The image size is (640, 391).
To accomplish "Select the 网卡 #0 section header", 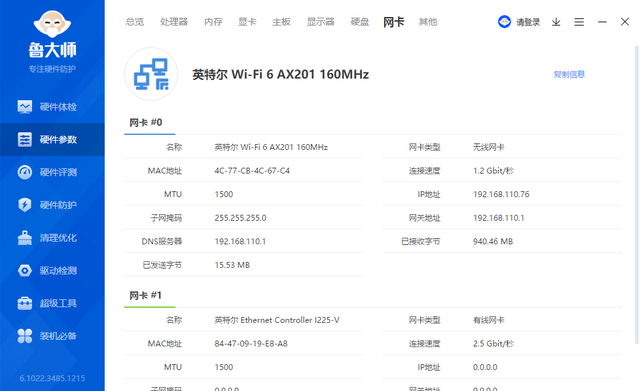I will (x=146, y=122).
